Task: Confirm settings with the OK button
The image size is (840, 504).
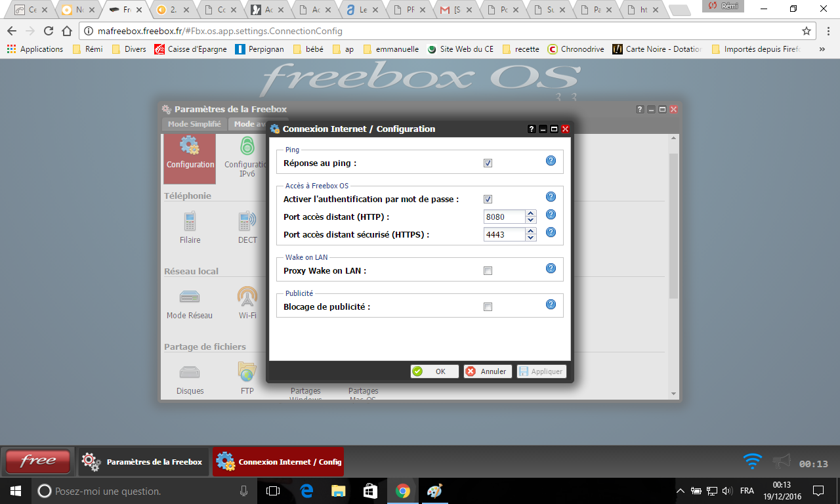Action: 434,371
